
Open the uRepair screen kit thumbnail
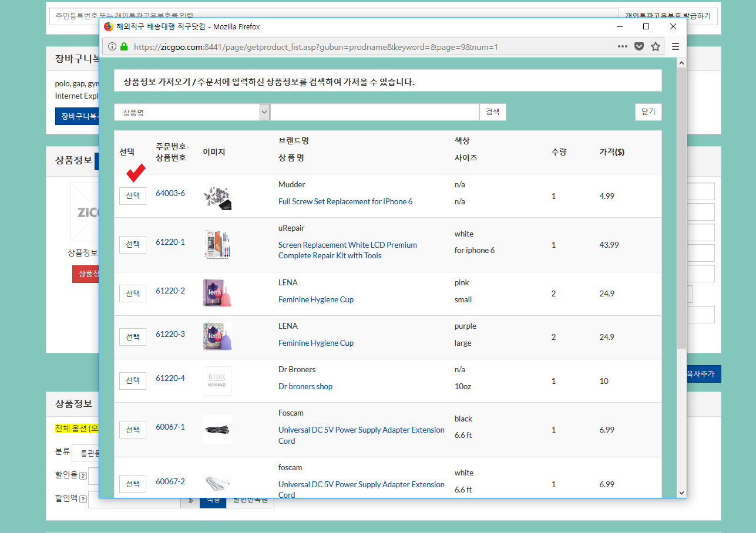[x=217, y=245]
